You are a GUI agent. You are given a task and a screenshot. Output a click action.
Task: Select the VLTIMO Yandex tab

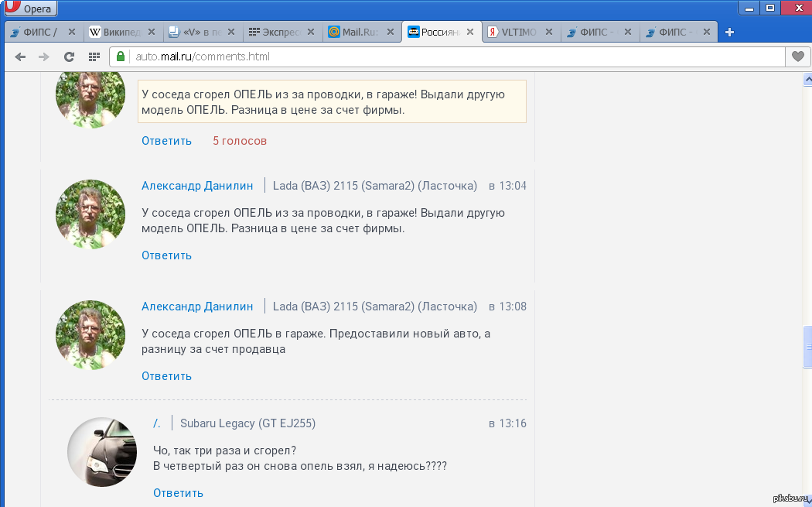(514, 32)
